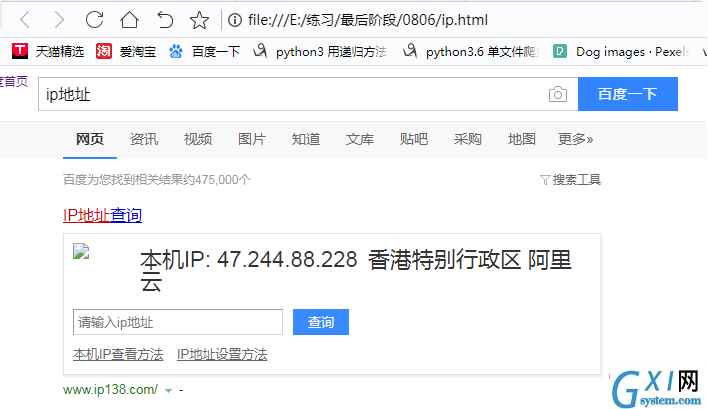Click the red 淘 favicon for 爱淘宝
708x409 pixels.
pyautogui.click(x=103, y=51)
